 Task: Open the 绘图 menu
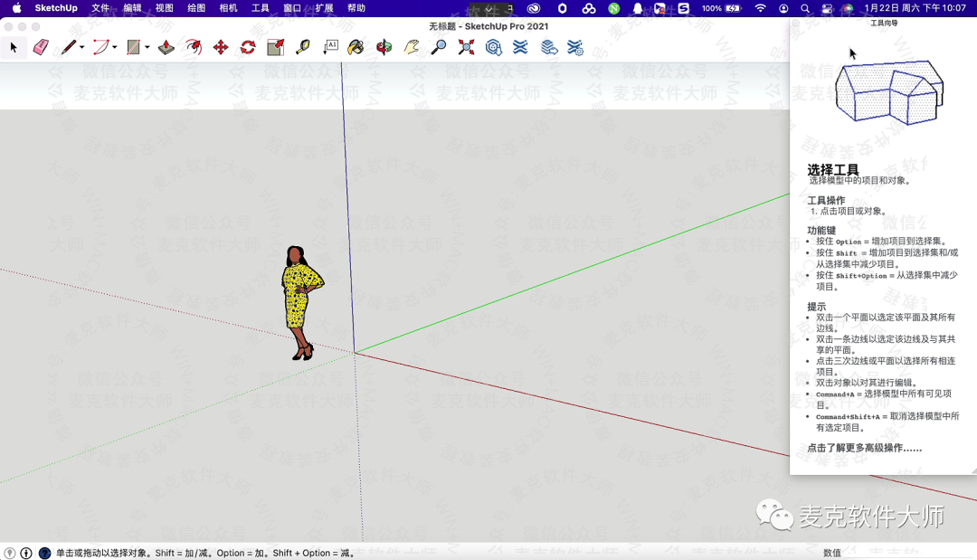point(196,8)
